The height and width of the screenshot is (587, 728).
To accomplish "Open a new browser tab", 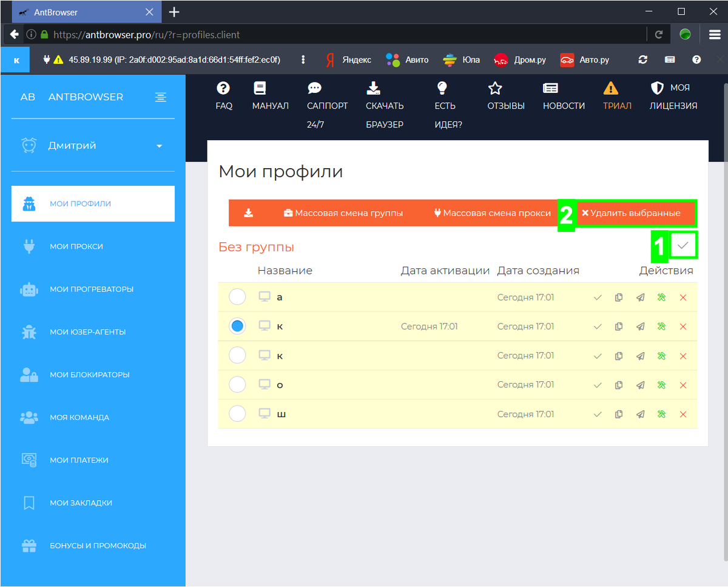I will pos(174,12).
